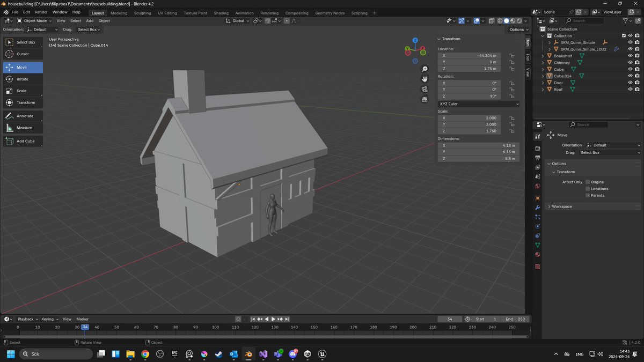The width and height of the screenshot is (644, 362).
Task: Expand Cube.014 in the outliner
Action: pyautogui.click(x=543, y=76)
